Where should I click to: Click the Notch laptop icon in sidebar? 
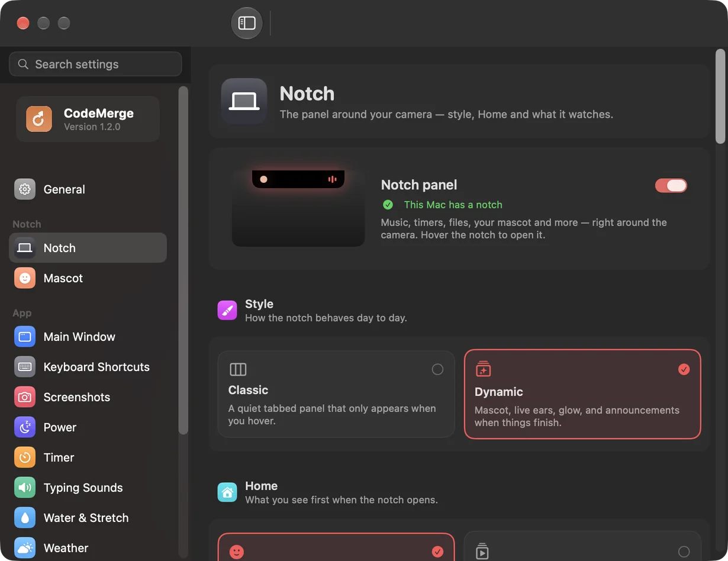point(25,248)
